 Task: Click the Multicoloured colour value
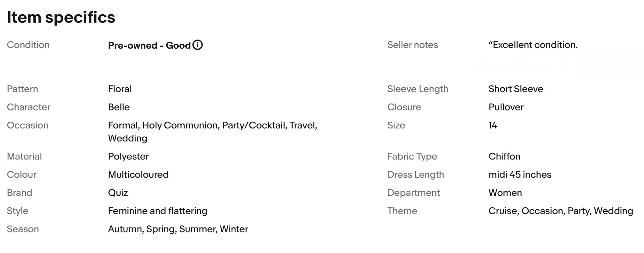click(138, 175)
